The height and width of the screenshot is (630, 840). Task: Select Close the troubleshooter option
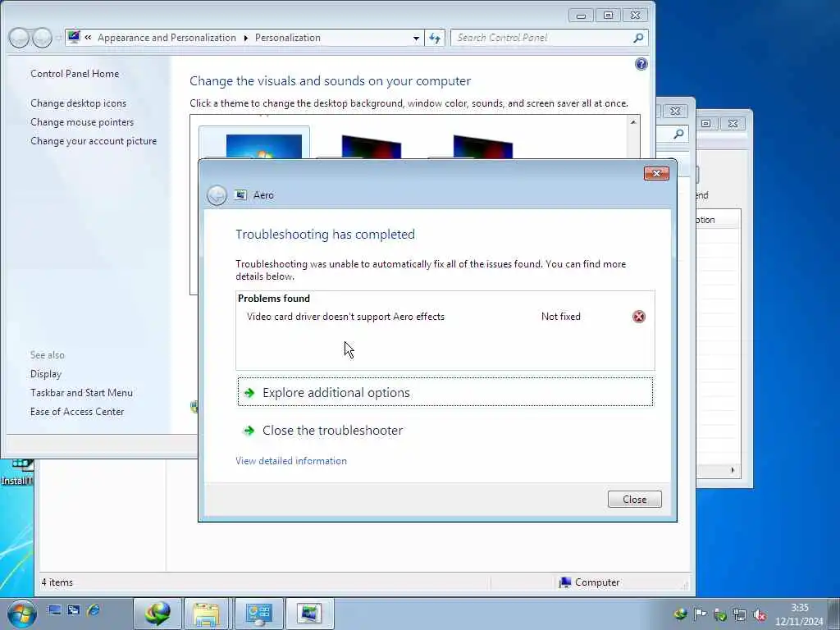tap(332, 430)
